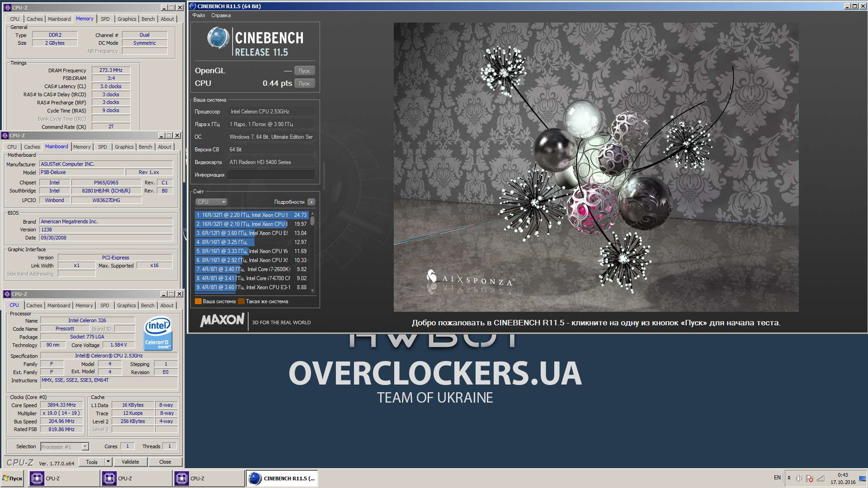Viewport: 868px width, 488px height.
Task: Switch to SPD tab in Memory window
Action: pos(105,19)
